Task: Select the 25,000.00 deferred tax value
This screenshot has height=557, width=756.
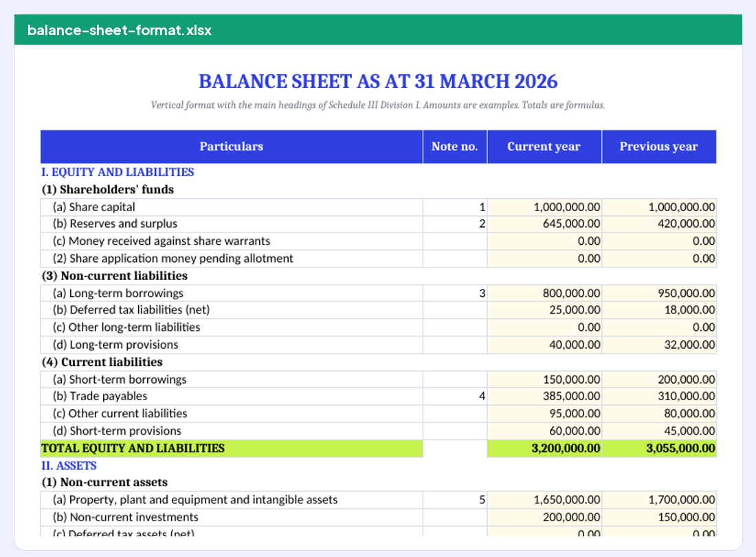Action: 544,310
